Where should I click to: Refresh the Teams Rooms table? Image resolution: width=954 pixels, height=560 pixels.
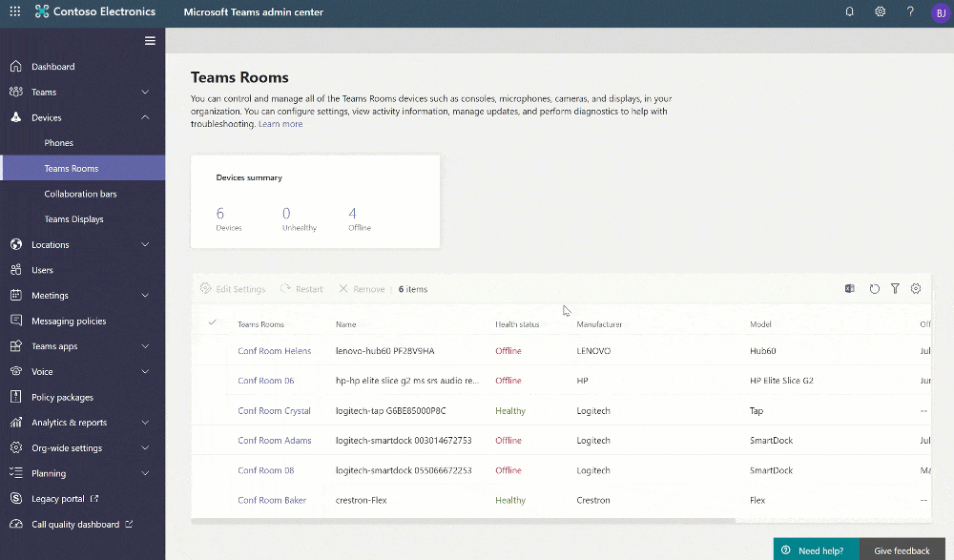[874, 289]
